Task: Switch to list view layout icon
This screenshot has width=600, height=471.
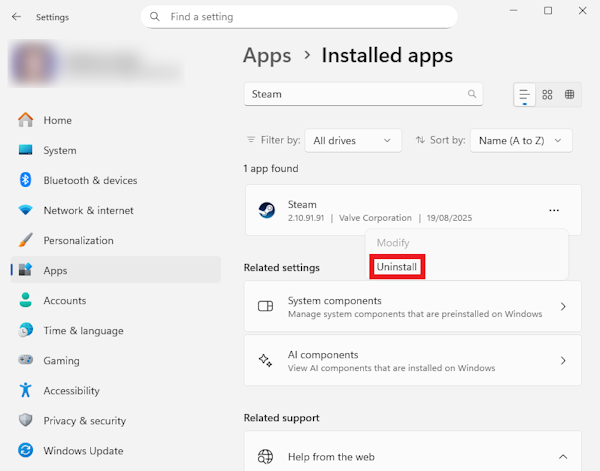Action: coord(524,95)
